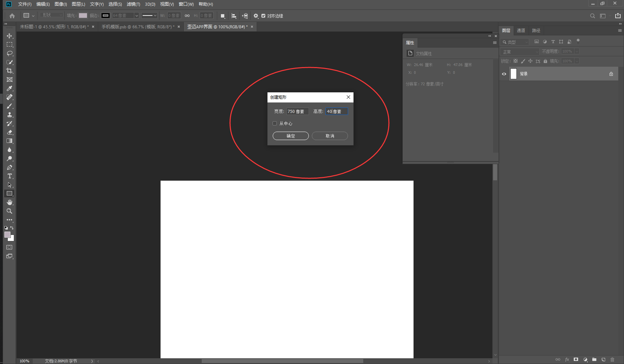624x364 pixels.
Task: Open Properties panel menu
Action: (494, 43)
